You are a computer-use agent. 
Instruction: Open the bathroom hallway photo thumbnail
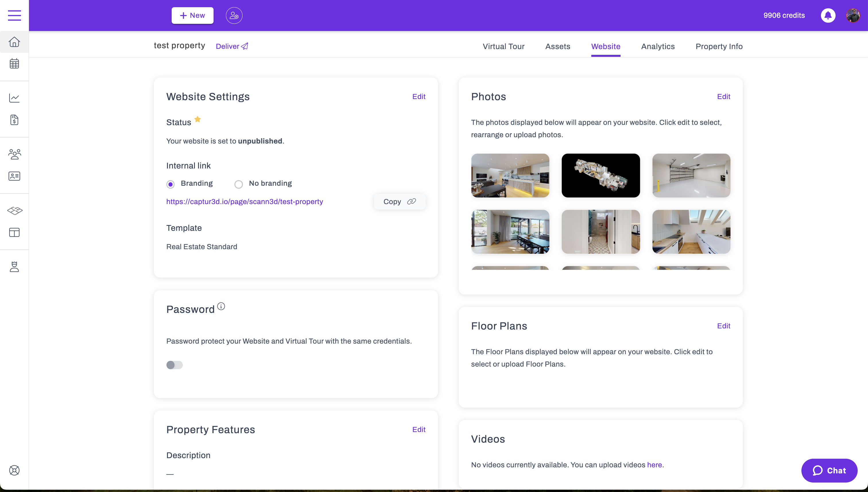pyautogui.click(x=601, y=232)
